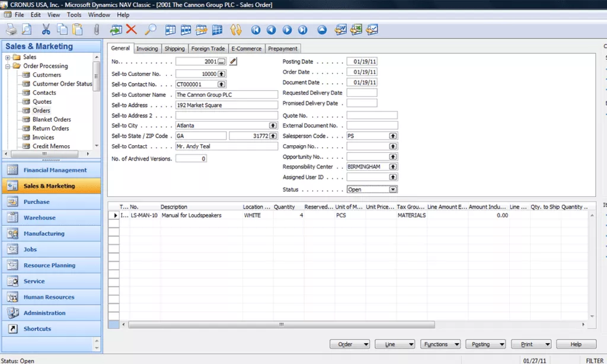607x364 pixels.
Task: Open the Sell-to Customer No. lookup arrow
Action: 221,74
